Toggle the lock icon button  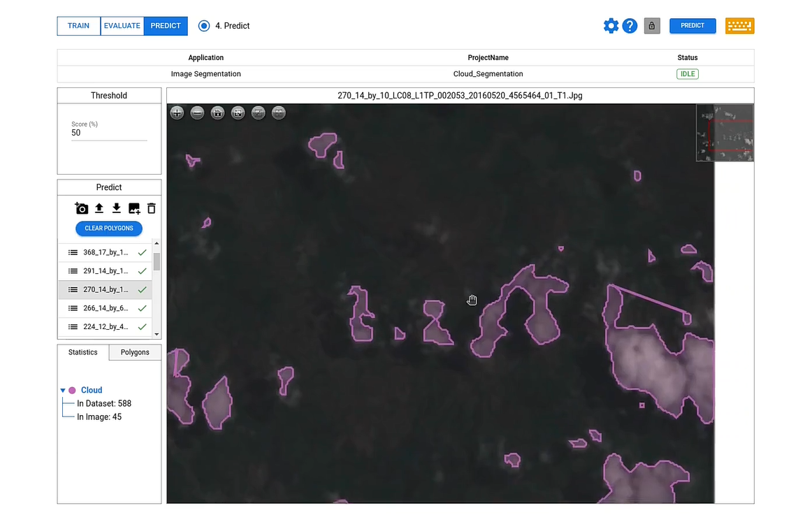click(x=651, y=26)
